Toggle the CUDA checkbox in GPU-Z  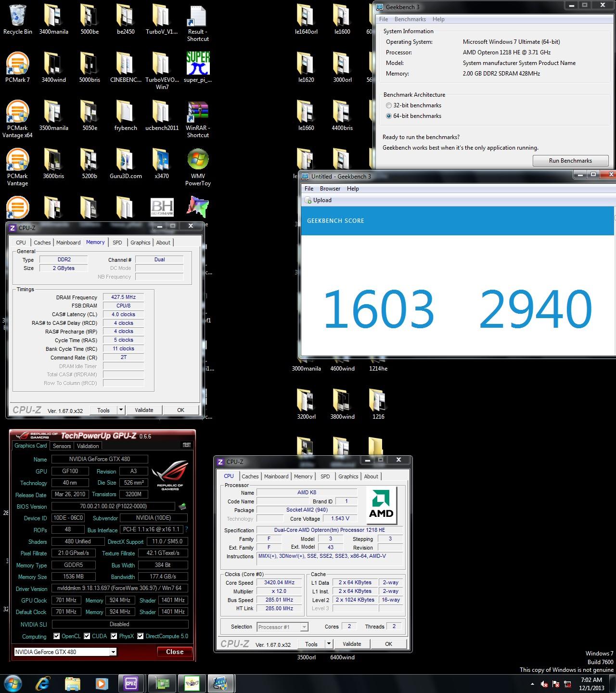point(87,636)
